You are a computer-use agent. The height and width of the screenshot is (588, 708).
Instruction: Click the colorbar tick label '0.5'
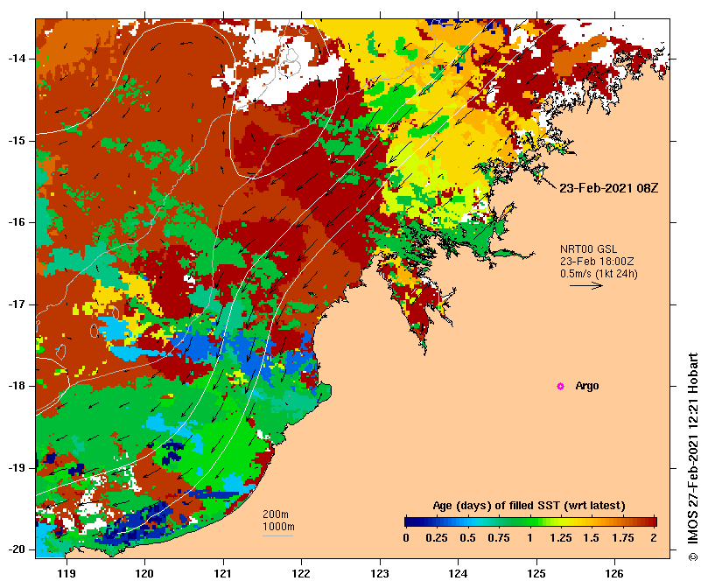[x=467, y=538]
